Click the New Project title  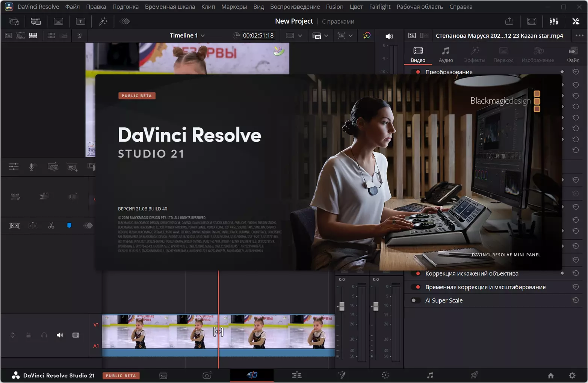coord(294,21)
